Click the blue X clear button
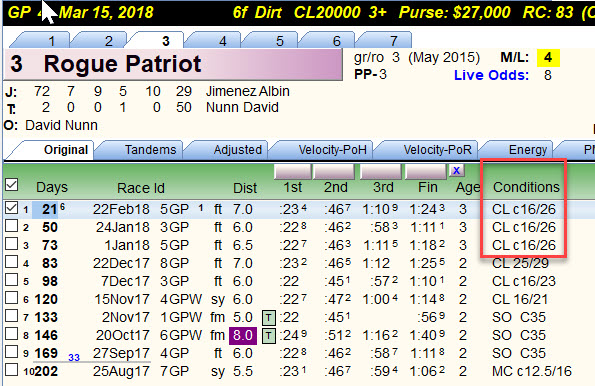This screenshot has height=386, width=595. 456,170
